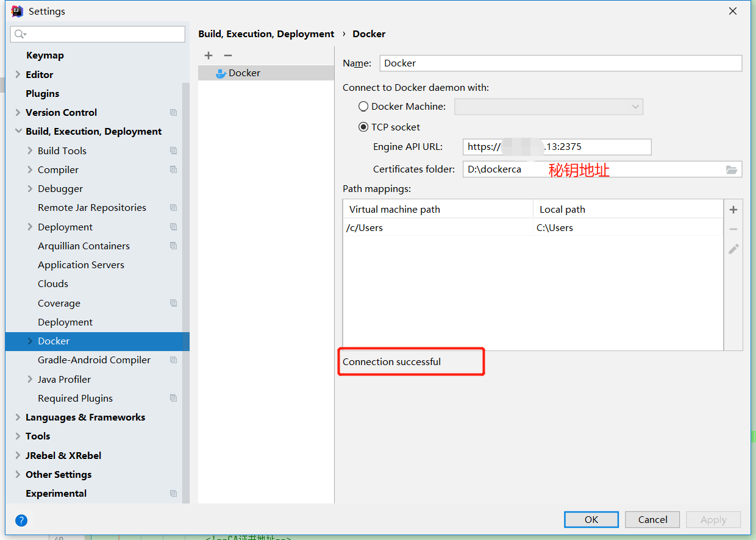Add a path mapping with plus icon

(733, 210)
